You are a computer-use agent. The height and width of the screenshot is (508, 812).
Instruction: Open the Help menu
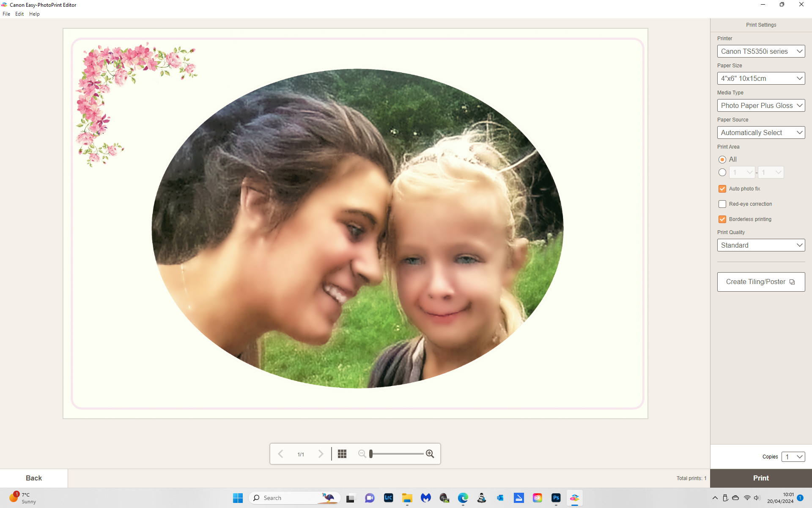coord(34,14)
